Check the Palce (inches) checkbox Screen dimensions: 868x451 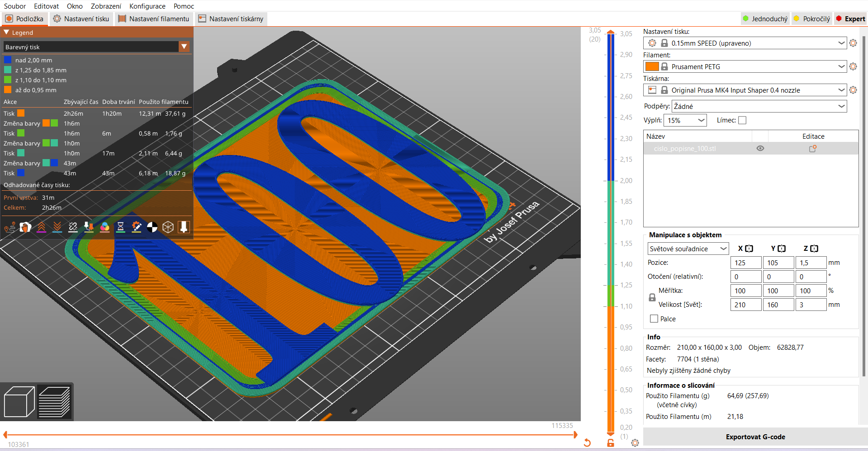point(654,319)
